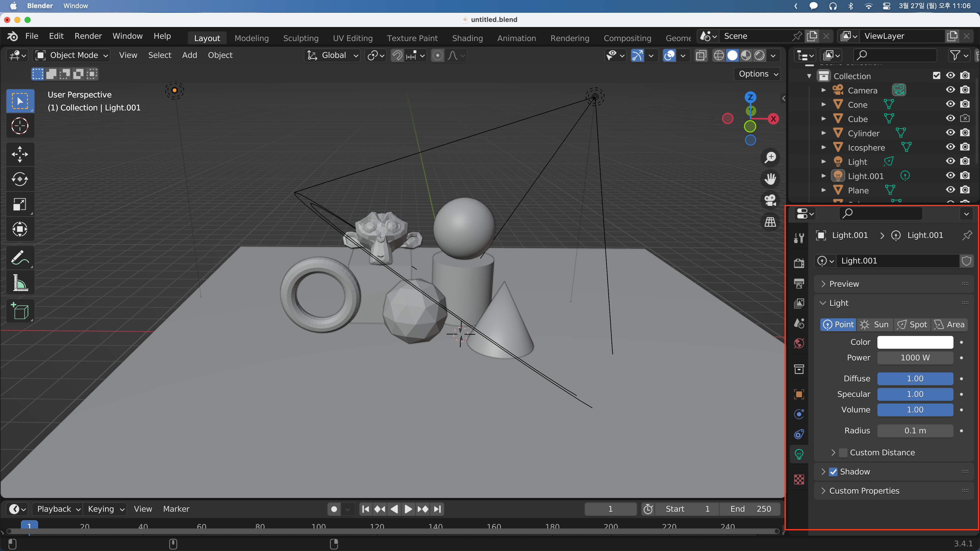Switch to rendered viewport shading
The height and width of the screenshot is (551, 980).
[x=759, y=56]
